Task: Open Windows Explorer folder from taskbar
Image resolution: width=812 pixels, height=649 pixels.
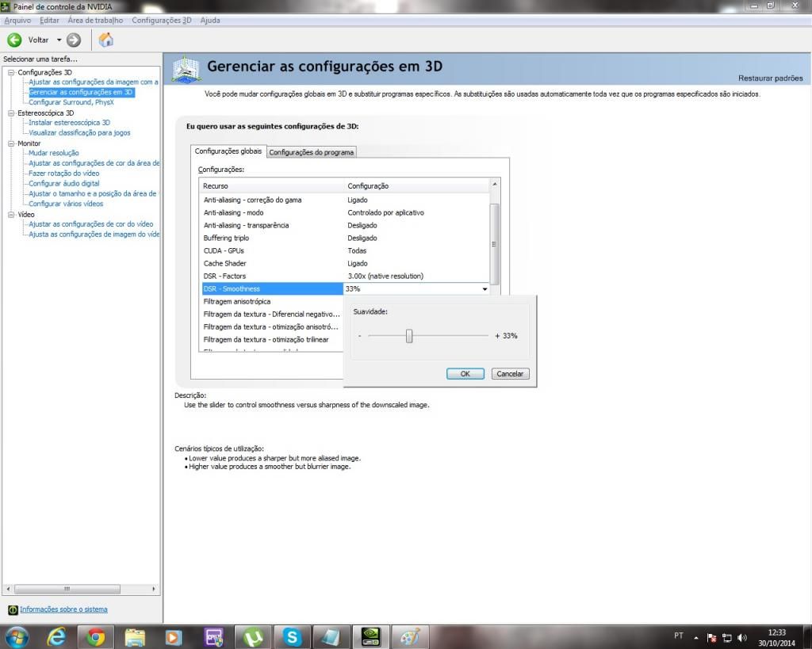Action: pyautogui.click(x=135, y=637)
